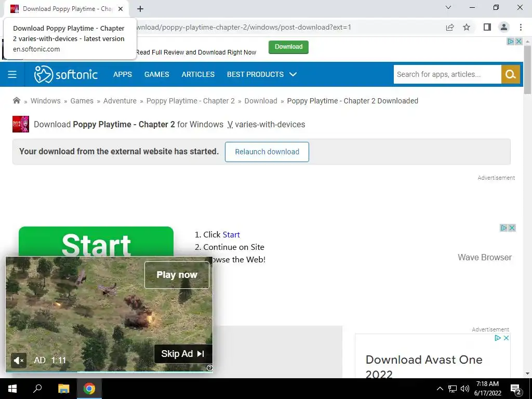
Task: Go to the home breadcrumb icon
Action: [16, 100]
